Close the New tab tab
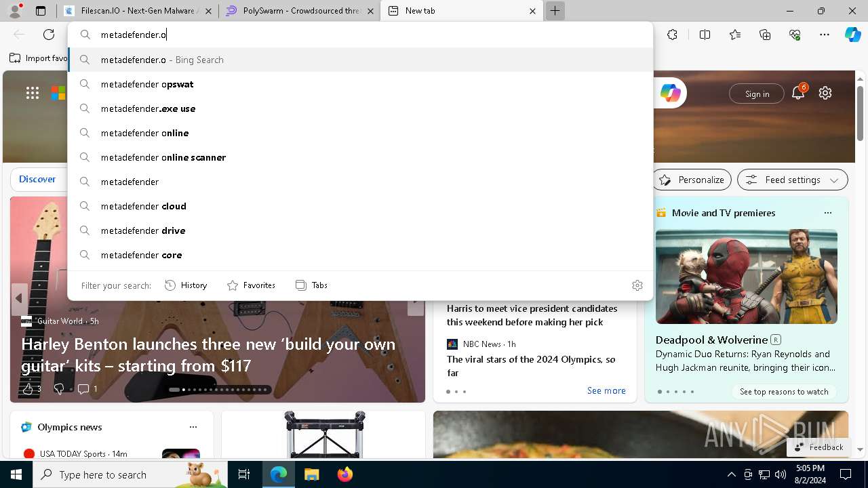868x488 pixels. [x=532, y=11]
